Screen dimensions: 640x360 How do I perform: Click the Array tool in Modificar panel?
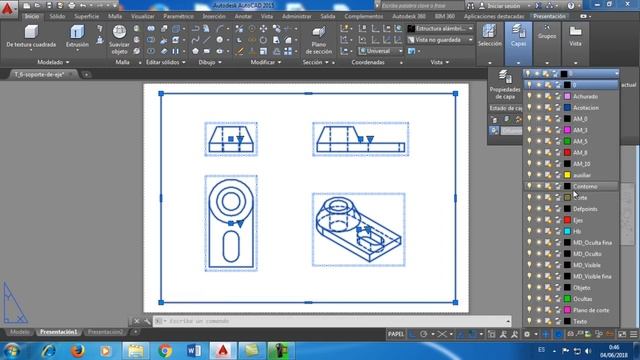coord(288,51)
